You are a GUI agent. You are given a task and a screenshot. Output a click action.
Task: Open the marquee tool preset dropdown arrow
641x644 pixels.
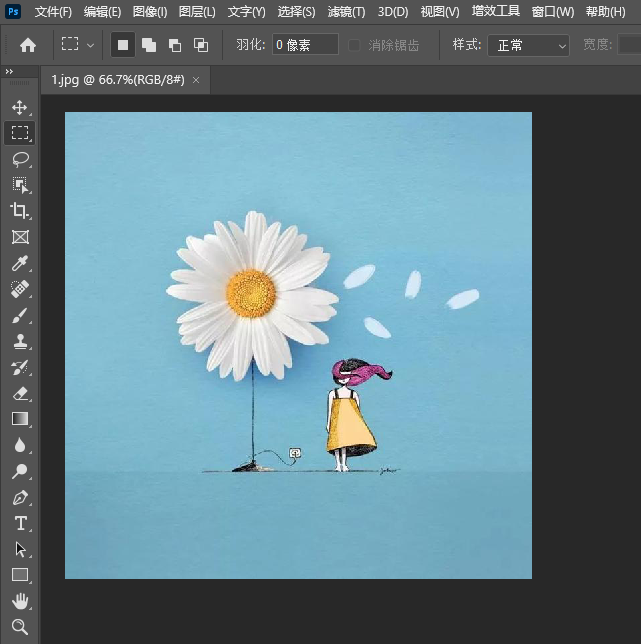[91, 45]
